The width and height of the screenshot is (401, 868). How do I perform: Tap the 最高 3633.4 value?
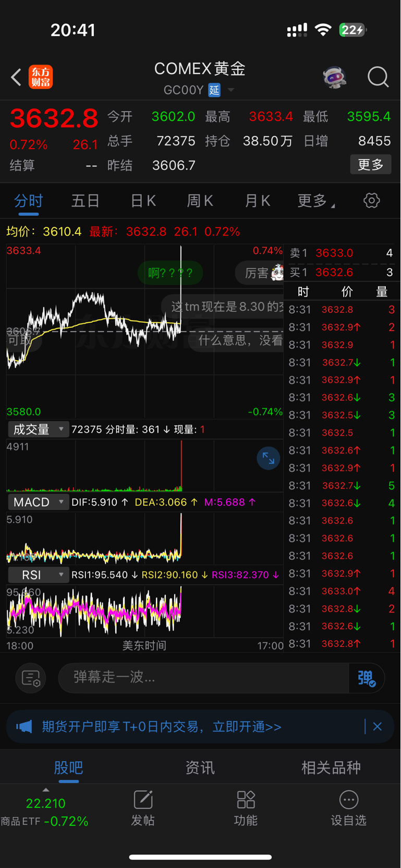coord(271,116)
